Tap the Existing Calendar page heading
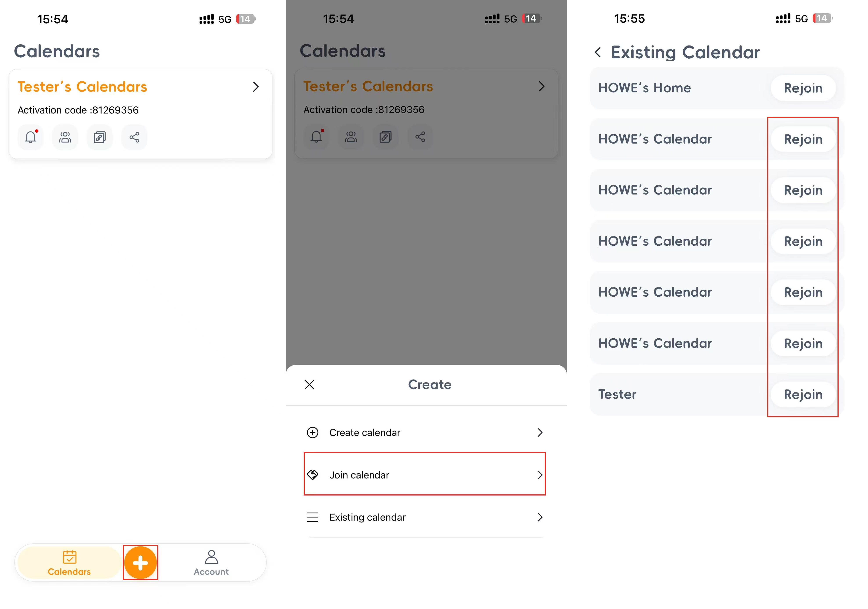The height and width of the screenshot is (609, 868). pyautogui.click(x=685, y=52)
